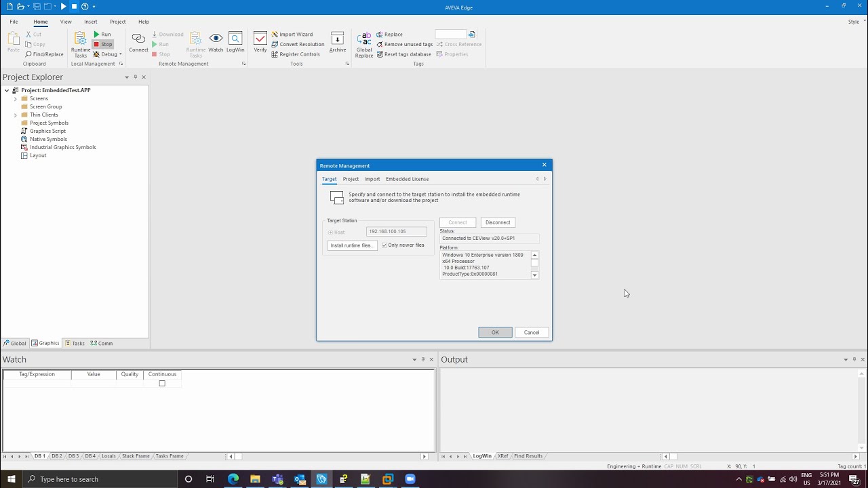Open Global Replace
The width and height of the screenshot is (868, 488).
click(364, 45)
